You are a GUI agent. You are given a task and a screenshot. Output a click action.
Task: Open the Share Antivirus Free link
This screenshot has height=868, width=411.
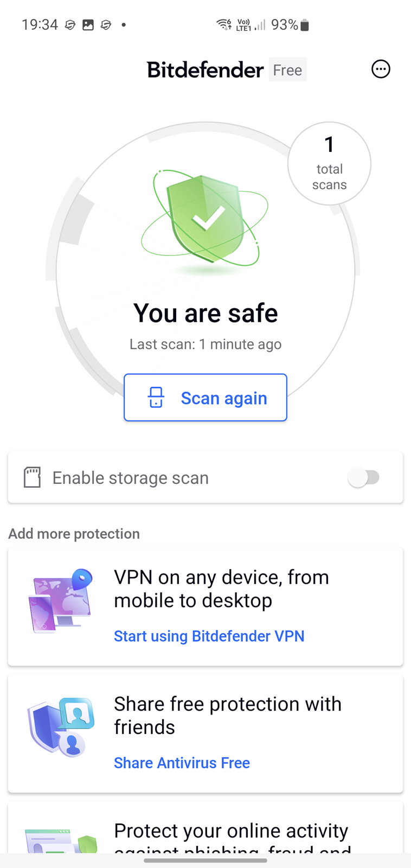pos(182,763)
